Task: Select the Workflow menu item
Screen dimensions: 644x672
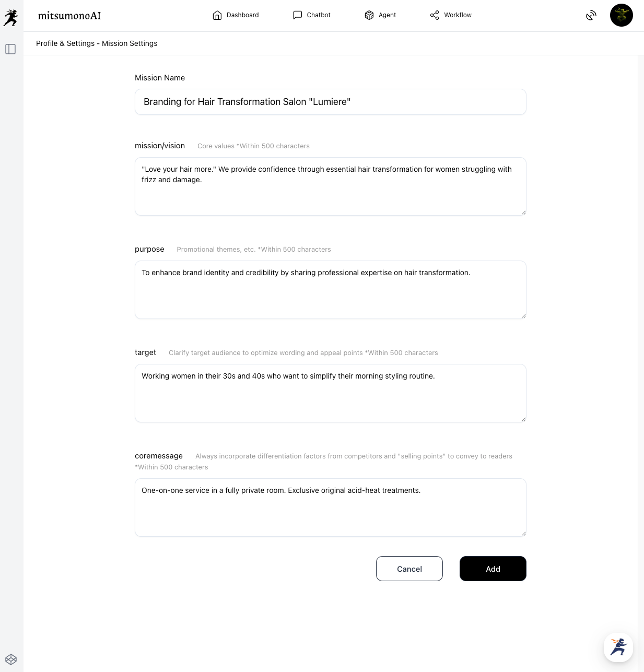Action: click(x=458, y=15)
